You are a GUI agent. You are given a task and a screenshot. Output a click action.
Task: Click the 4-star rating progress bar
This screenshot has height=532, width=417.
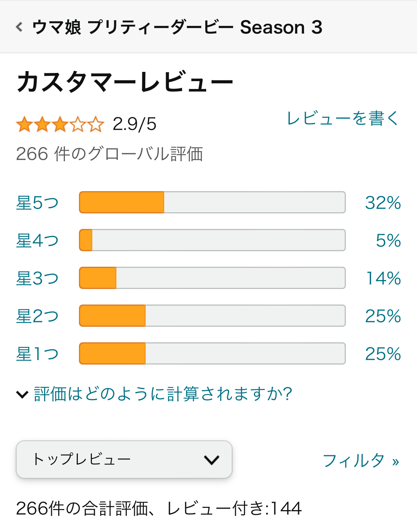[x=212, y=240]
